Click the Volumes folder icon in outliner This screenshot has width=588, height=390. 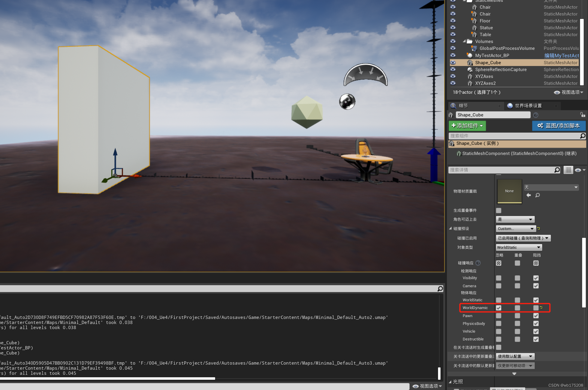pos(470,42)
